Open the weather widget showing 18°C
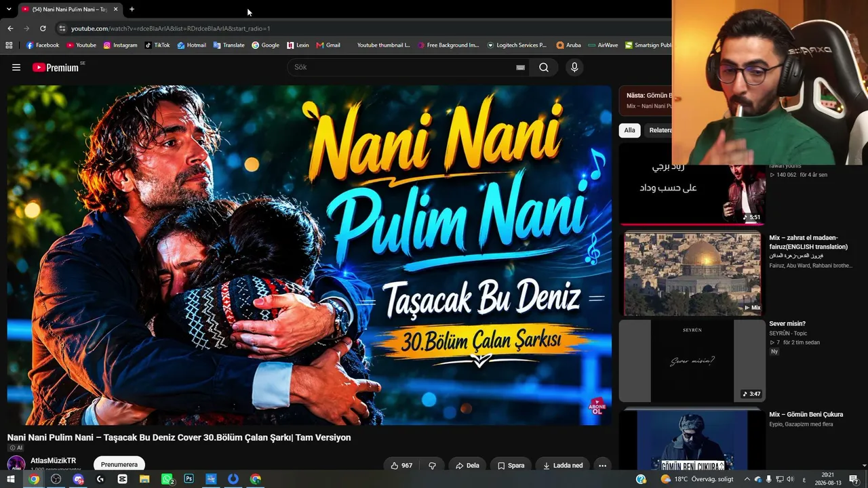868x488 pixels. click(x=697, y=479)
